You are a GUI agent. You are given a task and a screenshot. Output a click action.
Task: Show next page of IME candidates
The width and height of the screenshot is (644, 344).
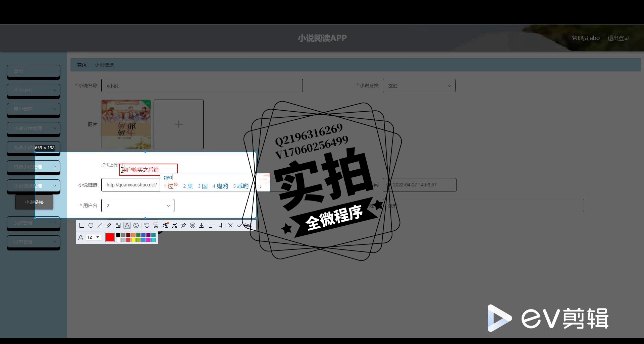(261, 186)
